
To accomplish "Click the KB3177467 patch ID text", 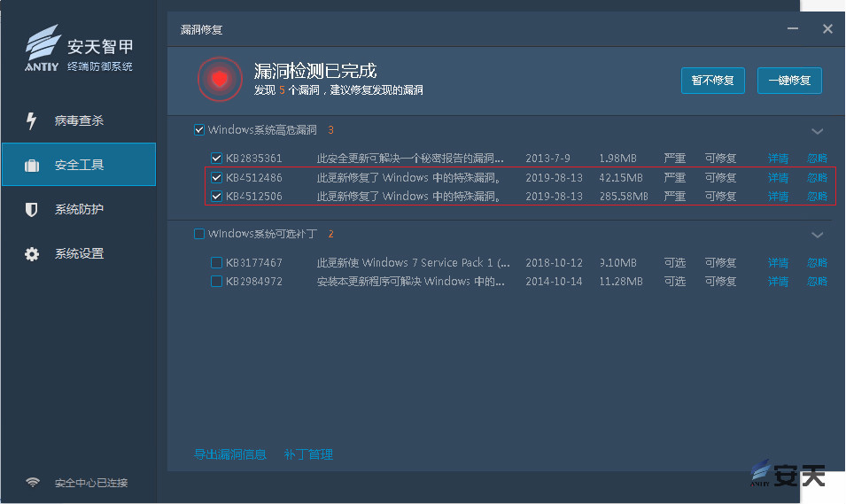I will 253,263.
